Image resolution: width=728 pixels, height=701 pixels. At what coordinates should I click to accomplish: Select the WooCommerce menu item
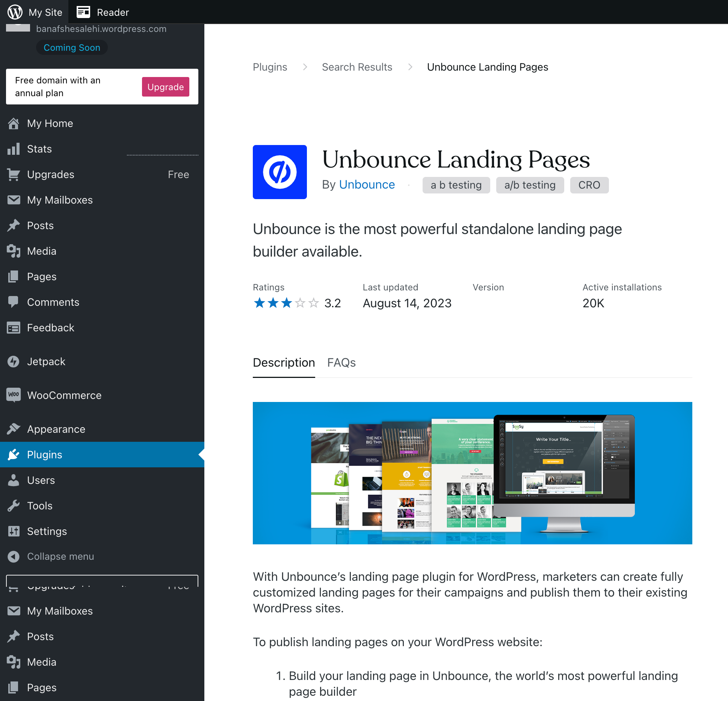[x=64, y=395]
